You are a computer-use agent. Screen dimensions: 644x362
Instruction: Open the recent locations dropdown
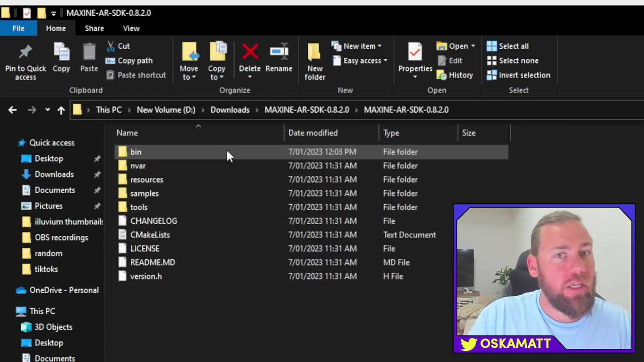tap(47, 110)
